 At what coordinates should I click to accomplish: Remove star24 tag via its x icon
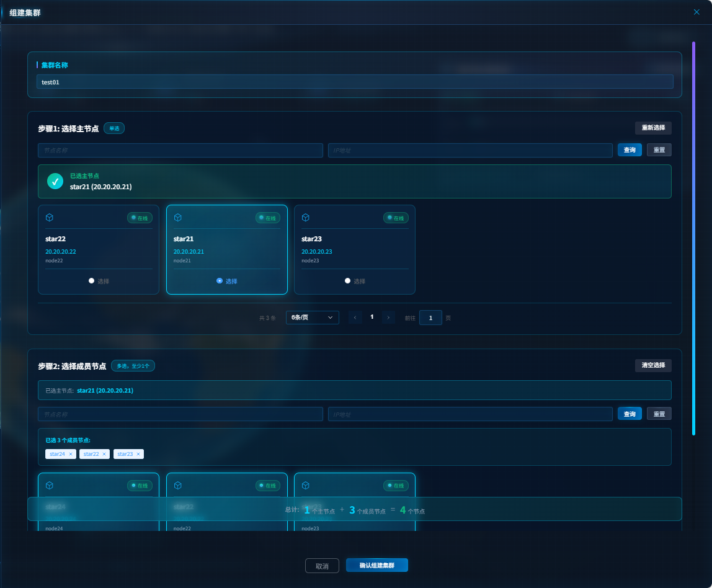tap(71, 454)
